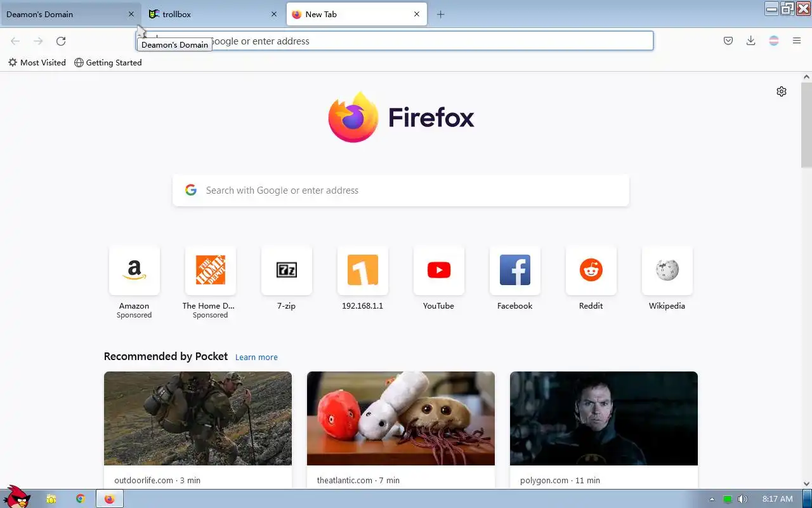Open the volume speaker tray icon
Image resolution: width=812 pixels, height=508 pixels.
743,499
